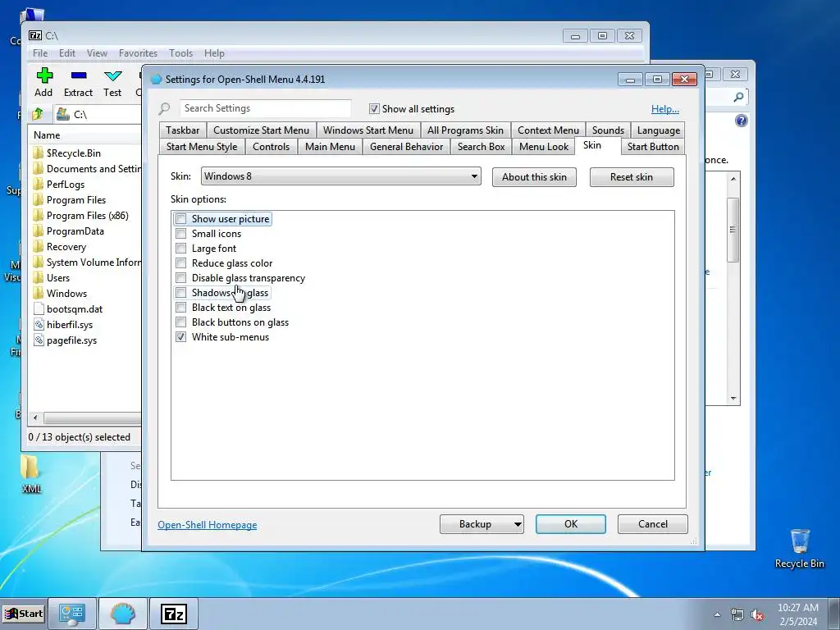840x630 pixels.
Task: Check Black text on glass
Action: (181, 308)
